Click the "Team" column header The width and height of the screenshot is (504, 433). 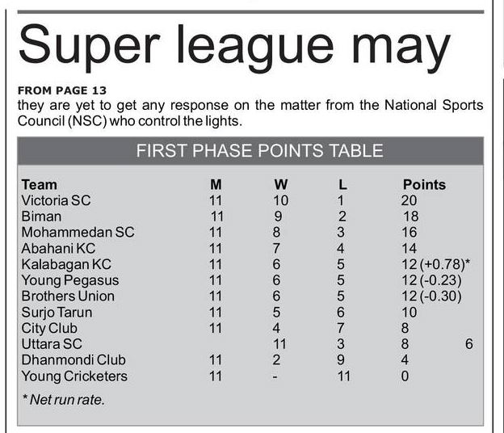click(x=40, y=184)
